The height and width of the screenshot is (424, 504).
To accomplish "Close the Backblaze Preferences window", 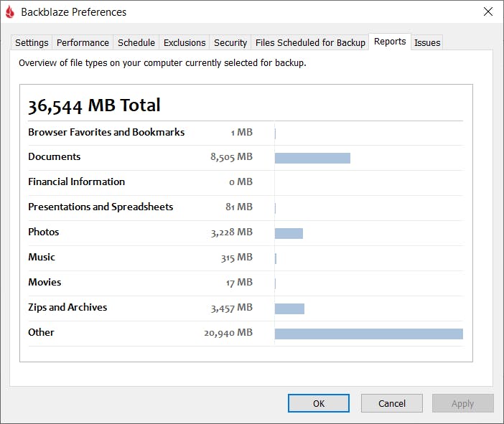I will (x=488, y=11).
